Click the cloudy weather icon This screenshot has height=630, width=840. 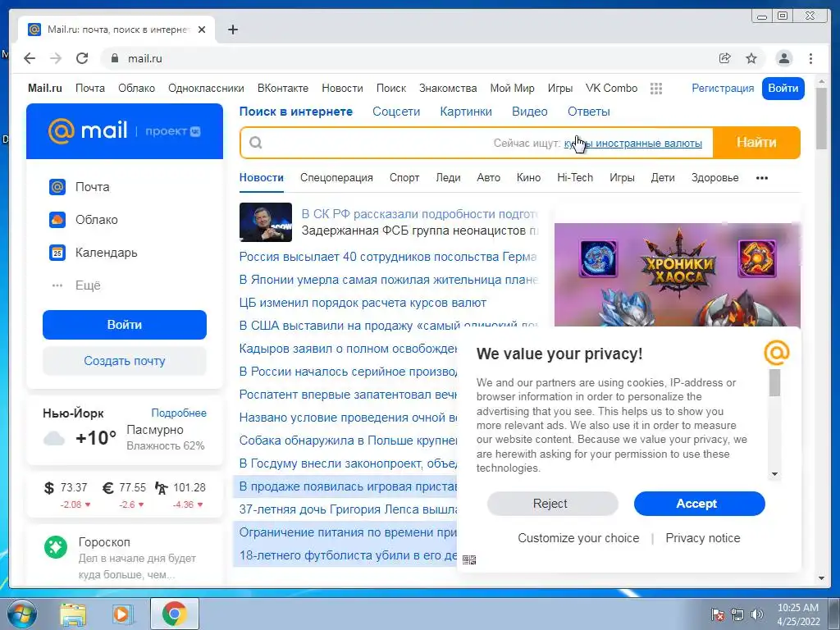tap(54, 439)
